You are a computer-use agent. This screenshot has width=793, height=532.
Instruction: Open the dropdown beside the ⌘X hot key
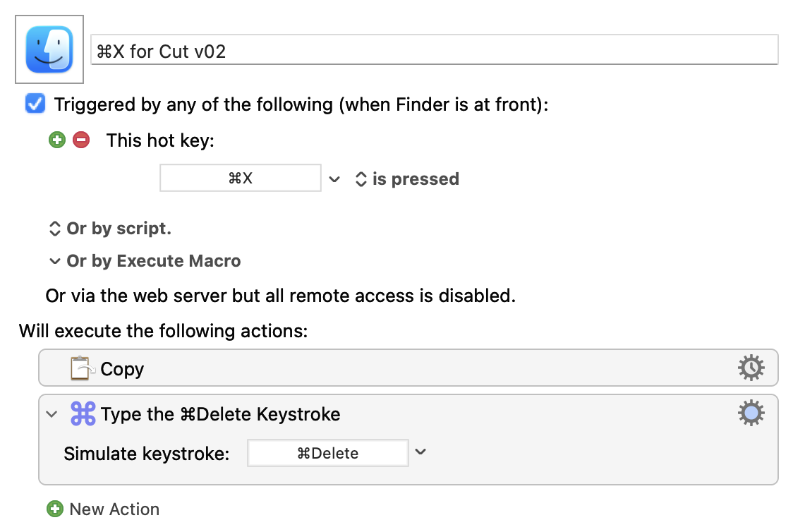coord(334,179)
